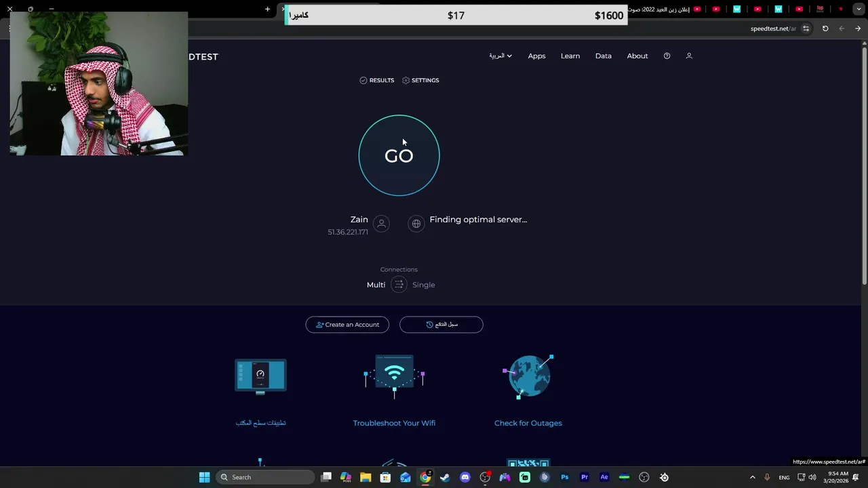Click the help question mark icon
The height and width of the screenshot is (488, 868).
[667, 56]
